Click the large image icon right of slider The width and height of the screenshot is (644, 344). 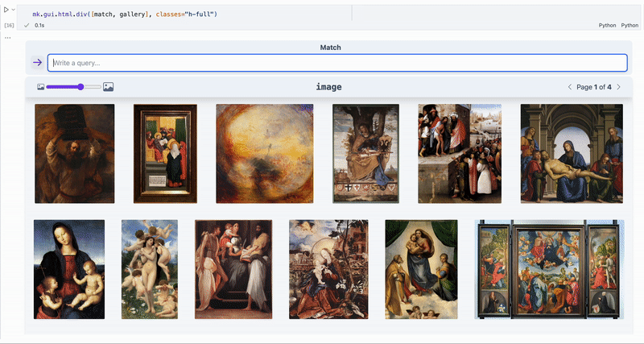[108, 86]
